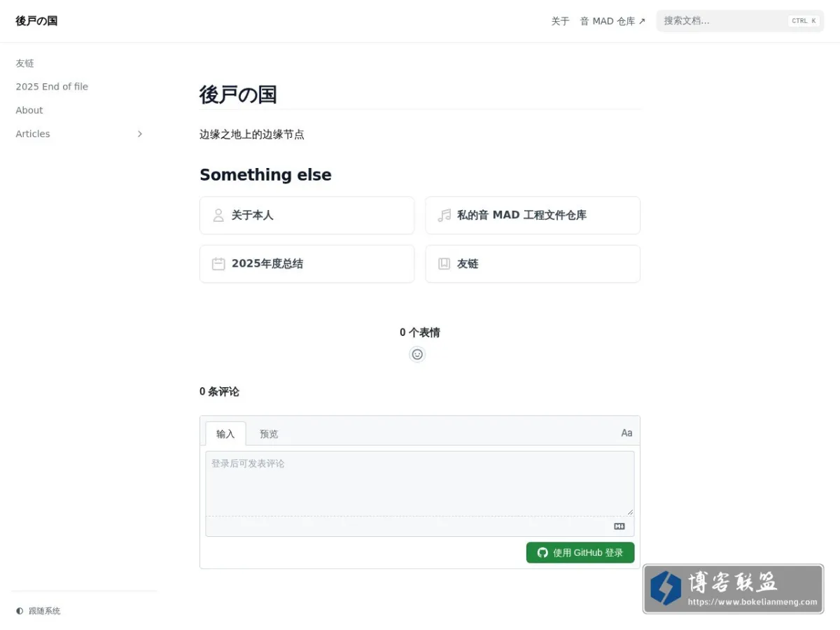Viewport: 840px width, 630px height.
Task: Open 2025 End of file sidebar item
Action: tap(52, 87)
